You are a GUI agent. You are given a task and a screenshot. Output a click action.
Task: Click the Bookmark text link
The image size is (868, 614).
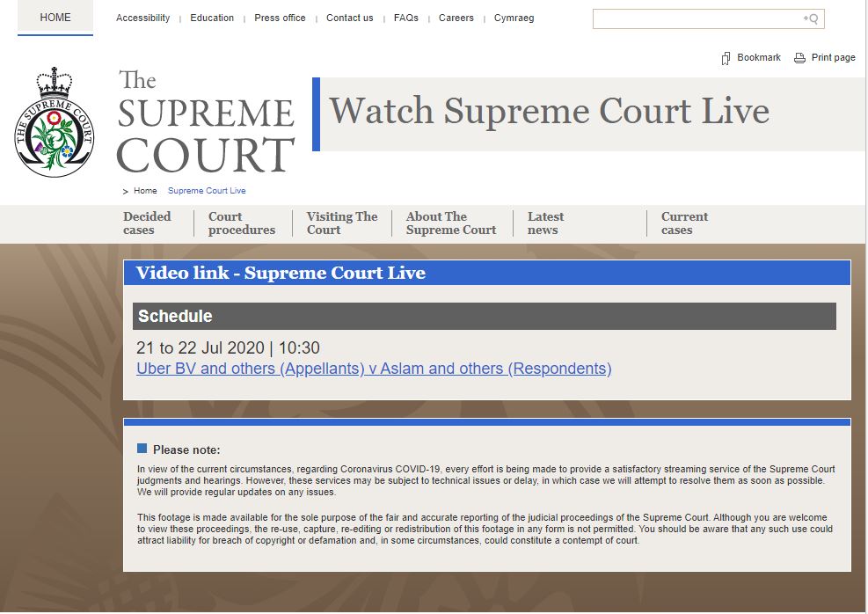coord(759,57)
